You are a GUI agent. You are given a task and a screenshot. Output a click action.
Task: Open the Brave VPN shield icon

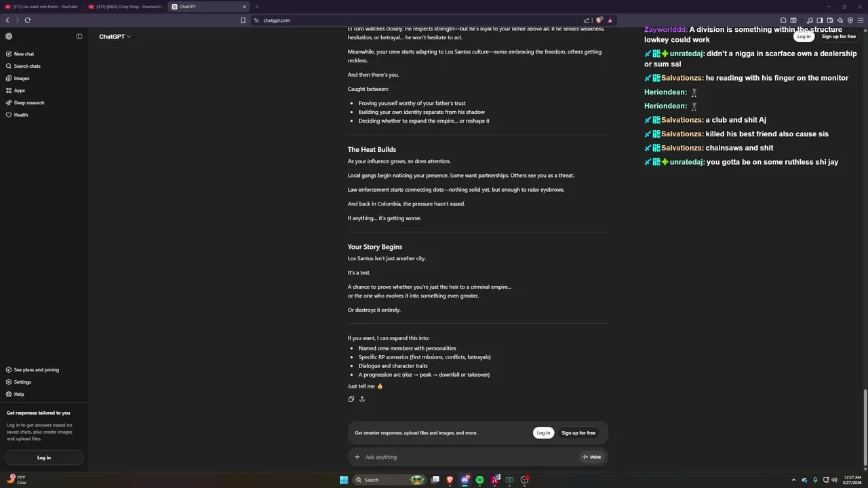[x=850, y=20]
